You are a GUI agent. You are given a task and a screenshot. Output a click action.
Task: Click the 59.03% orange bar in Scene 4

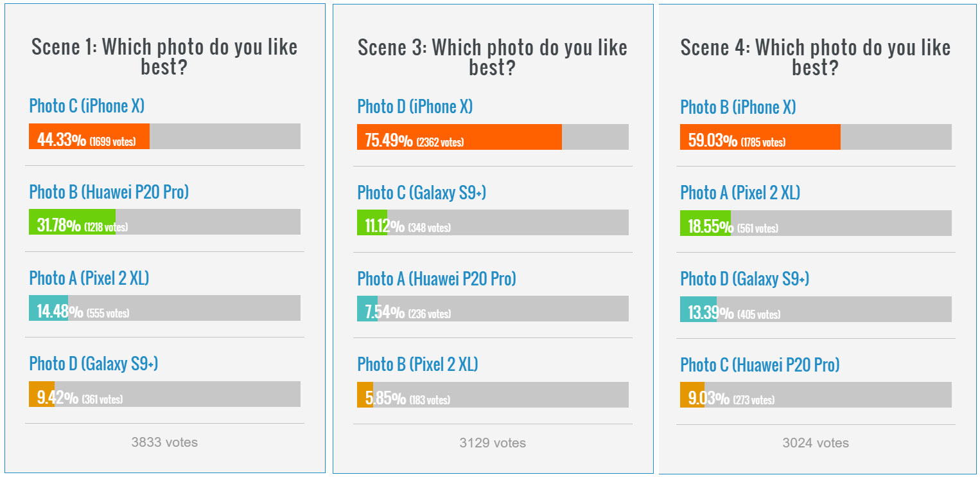click(760, 137)
